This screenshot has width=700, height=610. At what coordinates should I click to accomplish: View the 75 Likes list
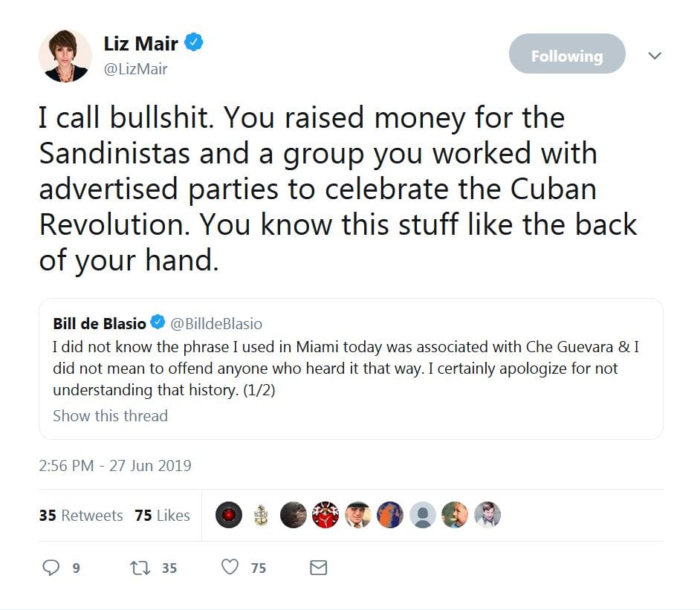tap(163, 515)
